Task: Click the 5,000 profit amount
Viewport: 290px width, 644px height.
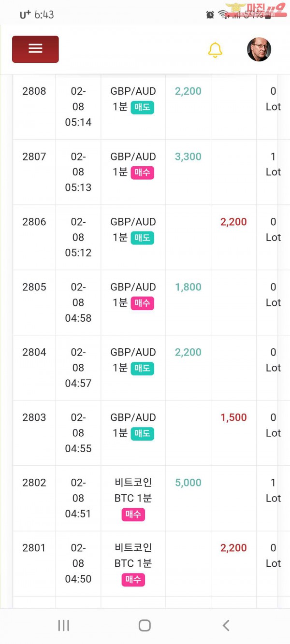Action: 188,483
